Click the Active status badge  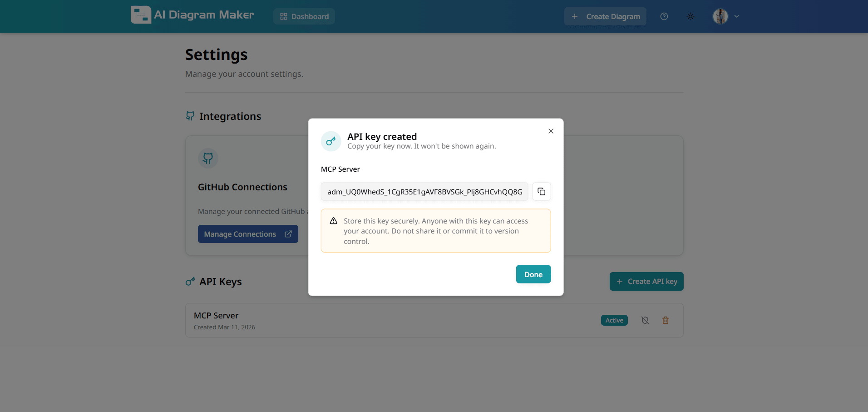(x=614, y=320)
